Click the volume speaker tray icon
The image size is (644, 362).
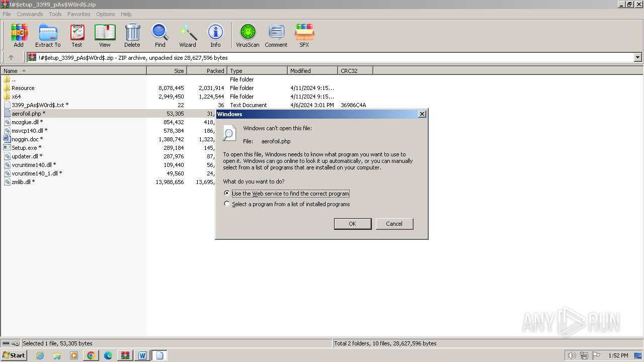(572, 355)
